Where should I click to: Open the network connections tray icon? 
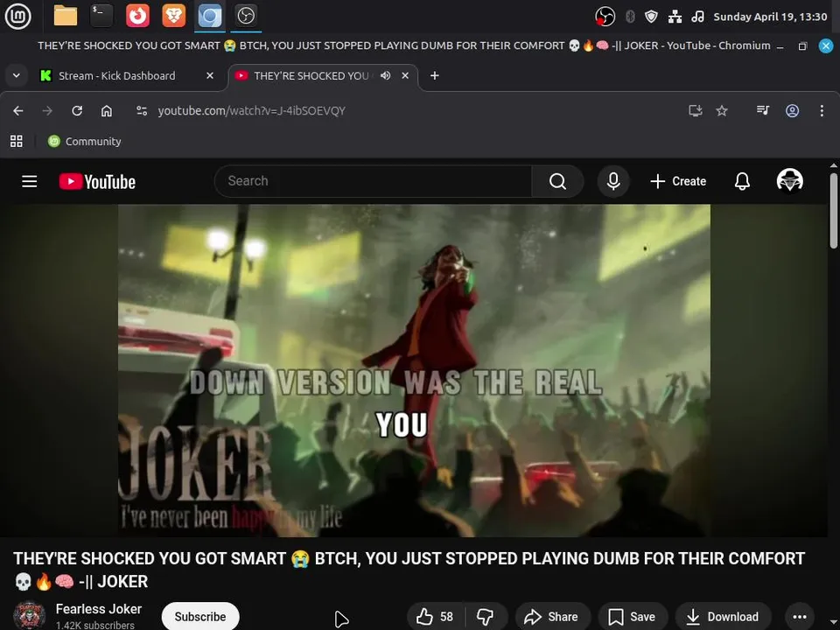coord(675,17)
